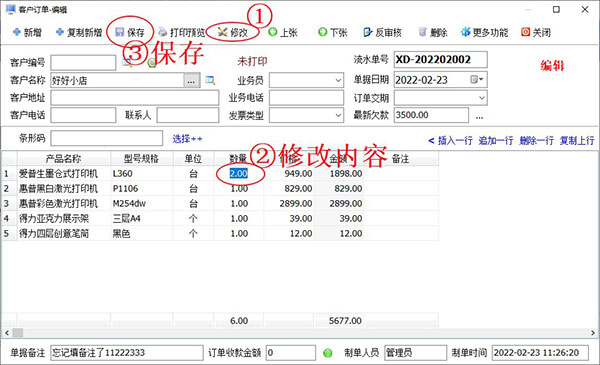Click the ... button in 客户名称 field
600x365 pixels.
coord(192,80)
